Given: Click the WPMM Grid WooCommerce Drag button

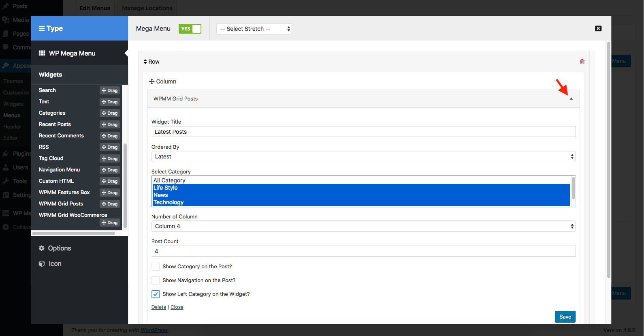Looking at the screenshot, I should (x=110, y=223).
